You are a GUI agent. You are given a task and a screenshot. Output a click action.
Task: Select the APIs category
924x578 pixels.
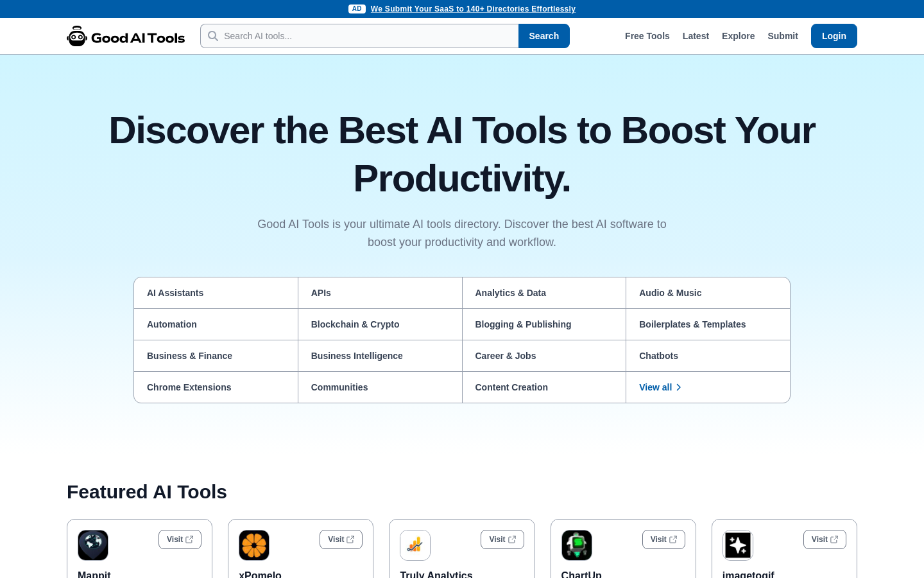point(380,293)
